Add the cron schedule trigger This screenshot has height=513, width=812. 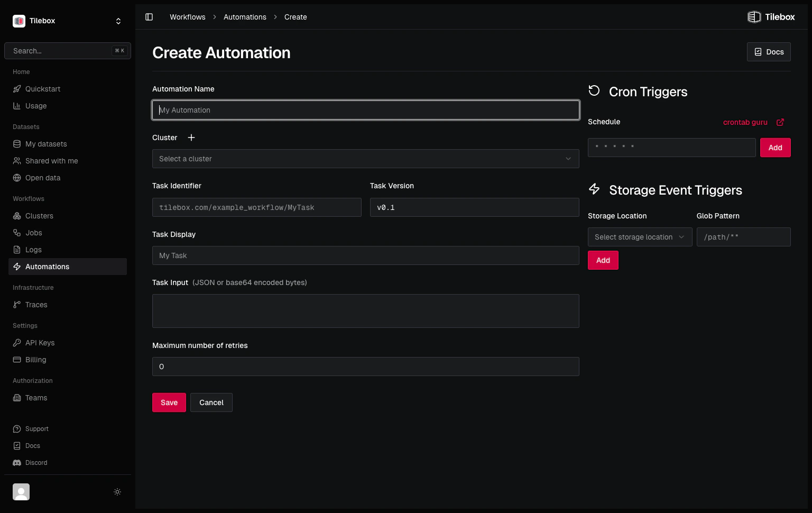pyautogui.click(x=776, y=148)
